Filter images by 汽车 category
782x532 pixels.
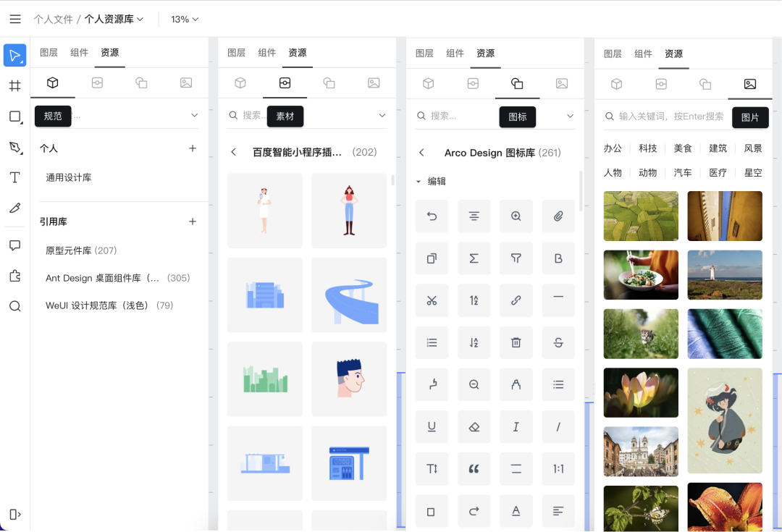coord(683,172)
